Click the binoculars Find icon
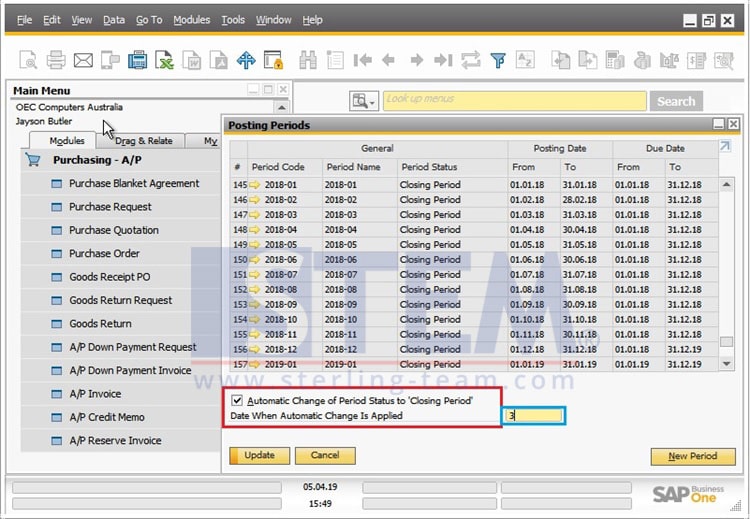 pos(308,60)
